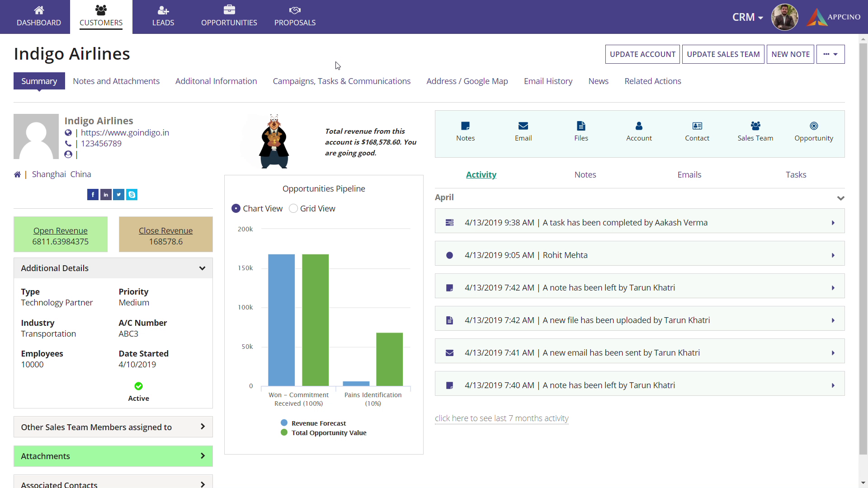Click the Sales Team group icon
The height and width of the screenshot is (488, 868).
point(755,126)
